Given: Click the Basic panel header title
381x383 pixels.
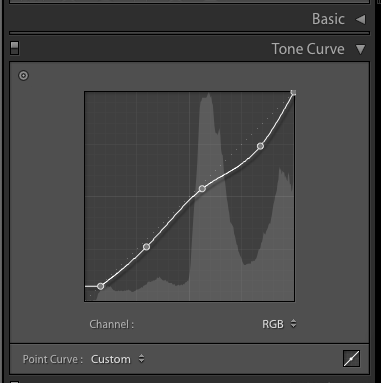Looking at the screenshot, I should (328, 19).
